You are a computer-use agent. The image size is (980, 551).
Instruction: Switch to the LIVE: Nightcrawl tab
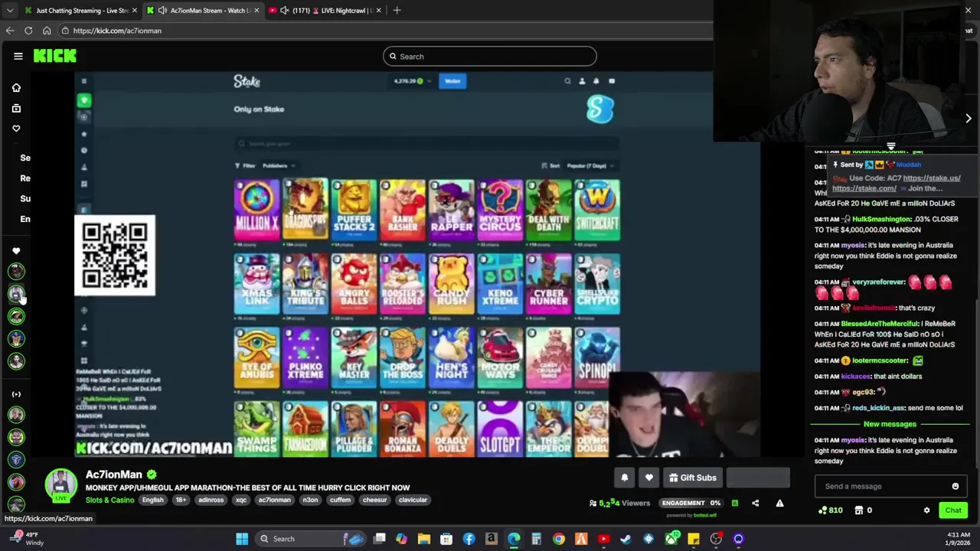pos(325,11)
